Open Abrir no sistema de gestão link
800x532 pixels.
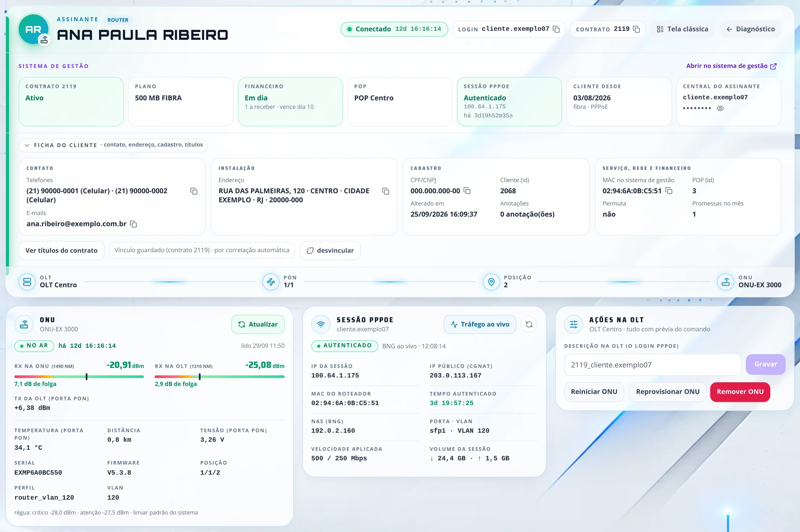[731, 66]
